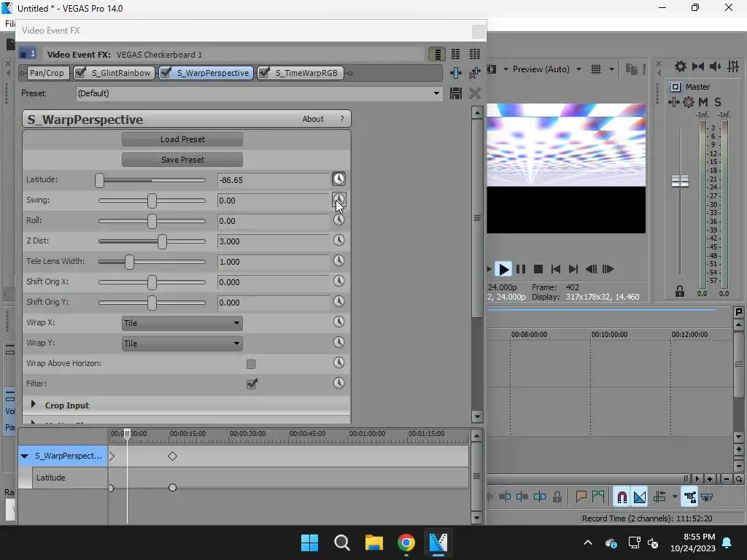Screen dimensions: 747x560
Task: Click the Filter animate clock icon
Action: coord(338,384)
